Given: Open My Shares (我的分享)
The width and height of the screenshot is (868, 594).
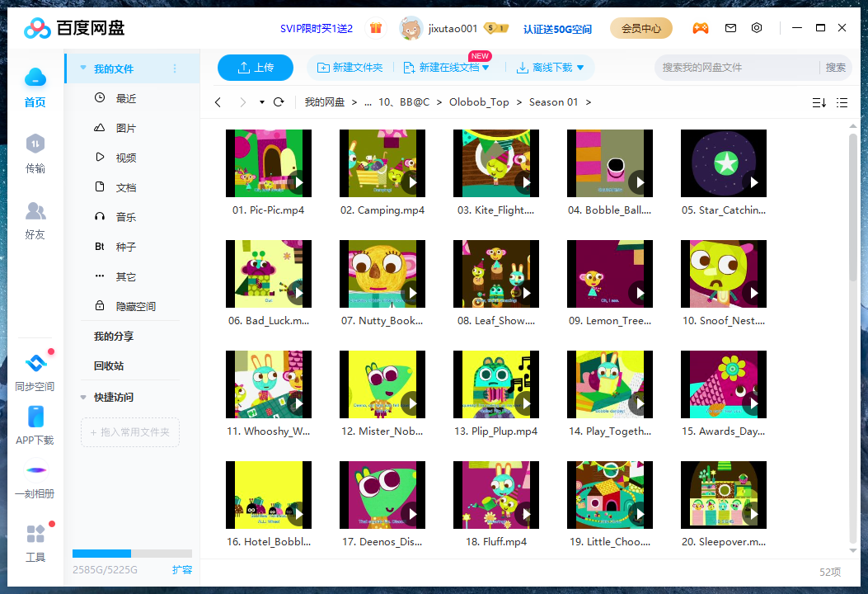Looking at the screenshot, I should point(114,336).
